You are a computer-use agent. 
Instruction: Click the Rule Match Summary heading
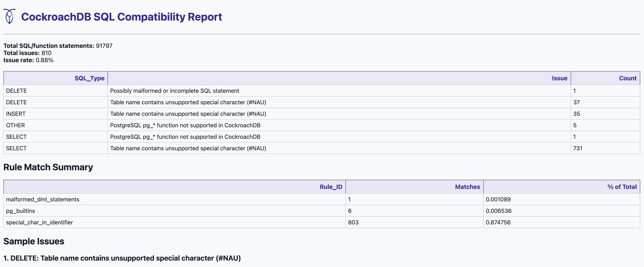coord(48,167)
